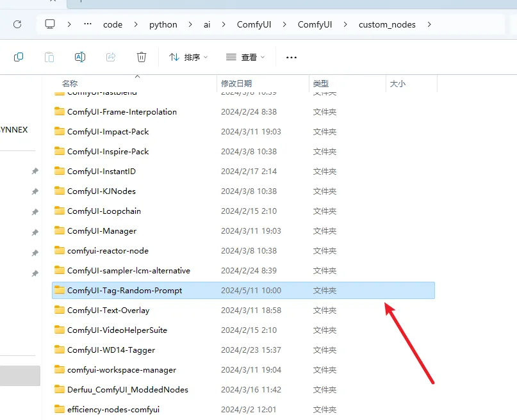Navigate to python in breadcrumb path
517x420 pixels.
(x=163, y=24)
